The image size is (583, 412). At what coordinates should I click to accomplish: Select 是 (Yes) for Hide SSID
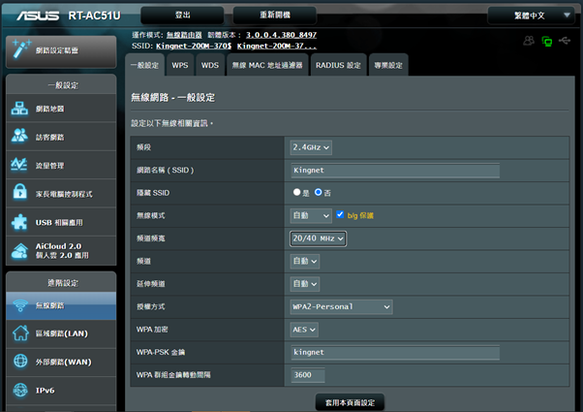click(297, 192)
